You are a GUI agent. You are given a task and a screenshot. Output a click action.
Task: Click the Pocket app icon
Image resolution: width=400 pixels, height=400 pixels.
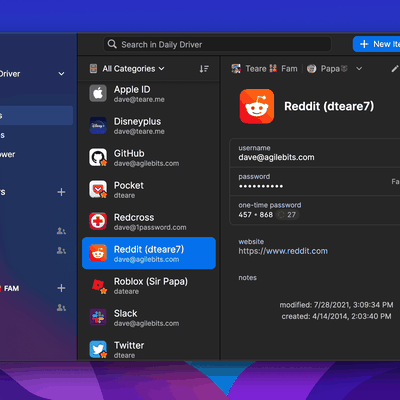pos(98,189)
